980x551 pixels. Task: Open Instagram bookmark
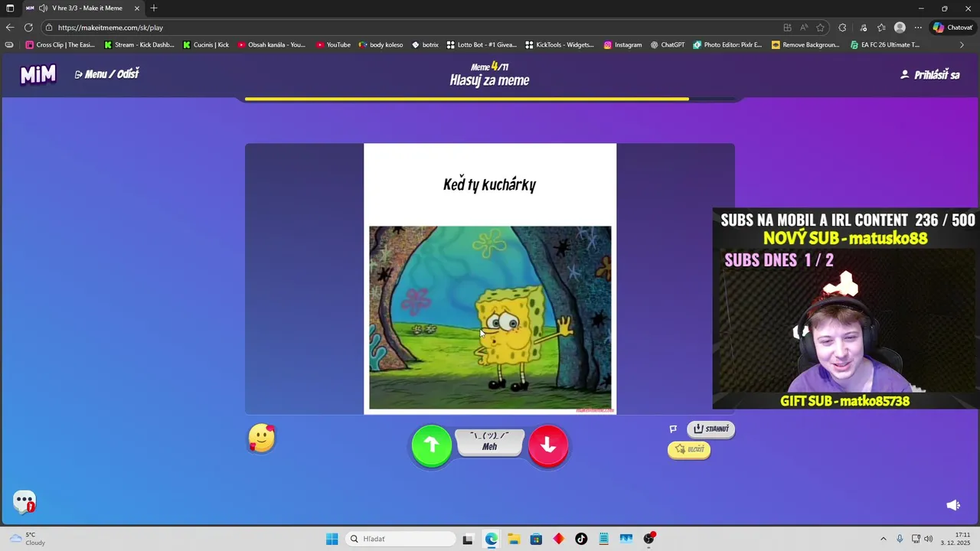622,45
